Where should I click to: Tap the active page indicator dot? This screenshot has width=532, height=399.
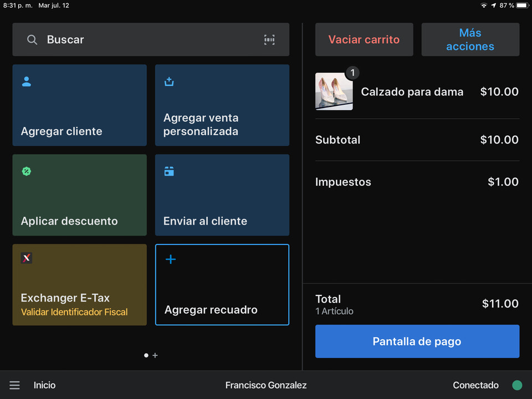tap(146, 355)
